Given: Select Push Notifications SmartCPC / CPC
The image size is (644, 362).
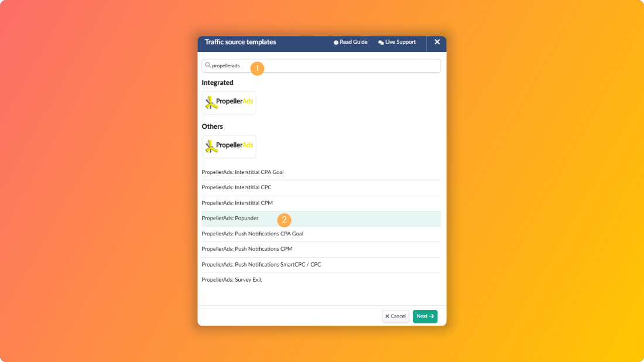Looking at the screenshot, I should [321, 265].
